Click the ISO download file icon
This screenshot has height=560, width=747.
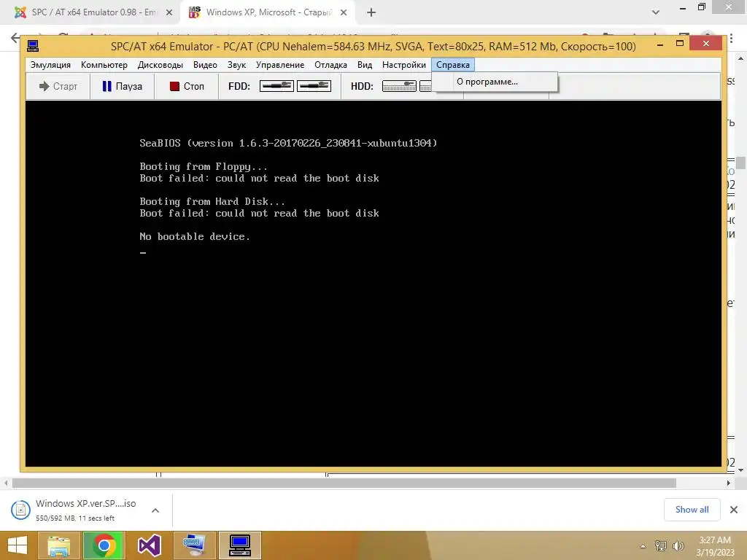20,510
